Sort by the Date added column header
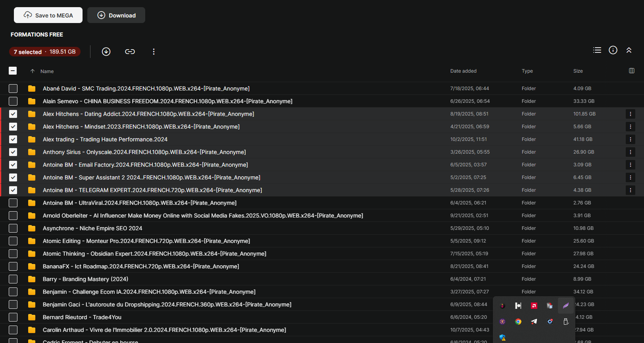Image resolution: width=644 pixels, height=343 pixels. pos(463,71)
